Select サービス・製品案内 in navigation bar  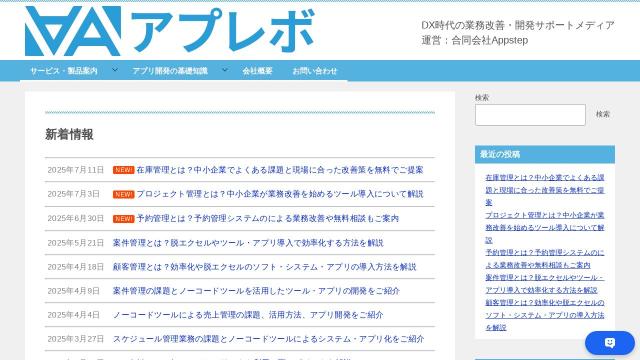click(64, 71)
